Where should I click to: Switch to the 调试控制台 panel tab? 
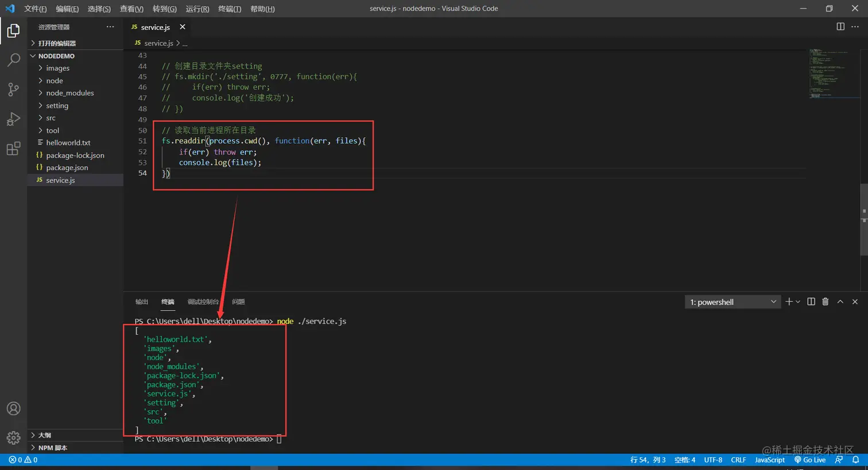(x=203, y=302)
